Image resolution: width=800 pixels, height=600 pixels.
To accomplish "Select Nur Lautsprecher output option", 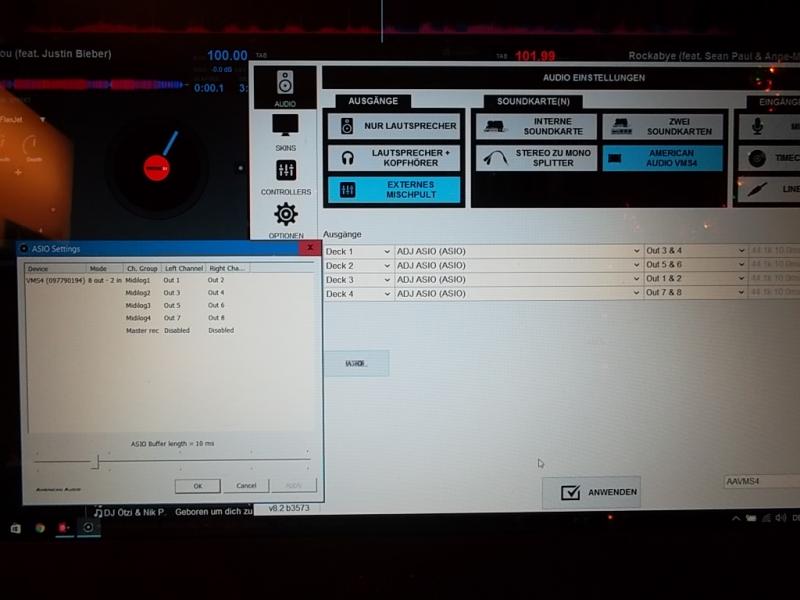I will (394, 126).
